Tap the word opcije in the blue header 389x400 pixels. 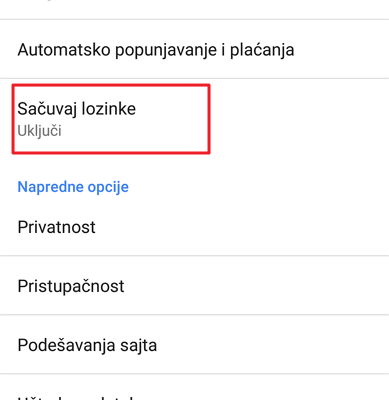tap(108, 187)
